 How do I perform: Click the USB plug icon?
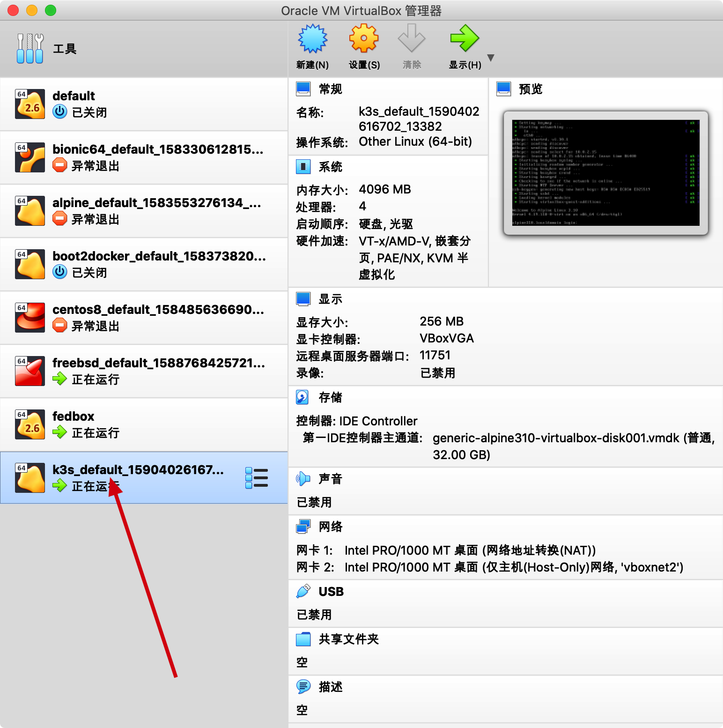click(x=303, y=591)
